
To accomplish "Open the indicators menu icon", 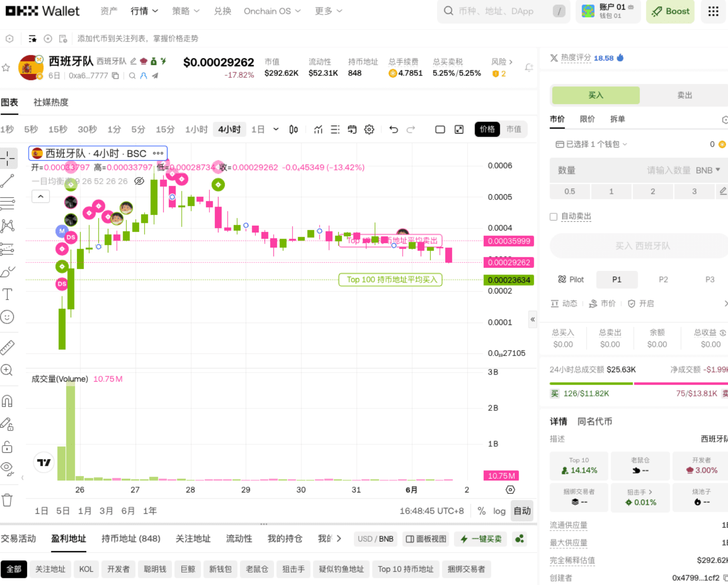I will coord(318,129).
